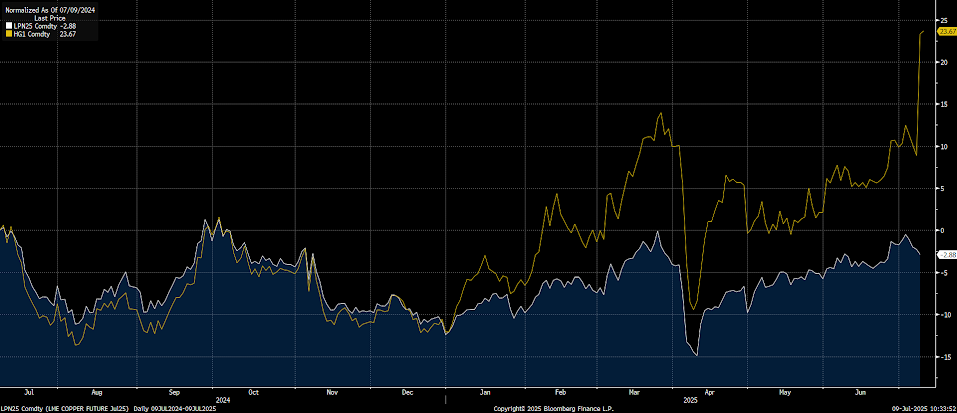
Task: Click the yellow HG1 Comdty legend swatch
Action: pyautogui.click(x=8, y=34)
